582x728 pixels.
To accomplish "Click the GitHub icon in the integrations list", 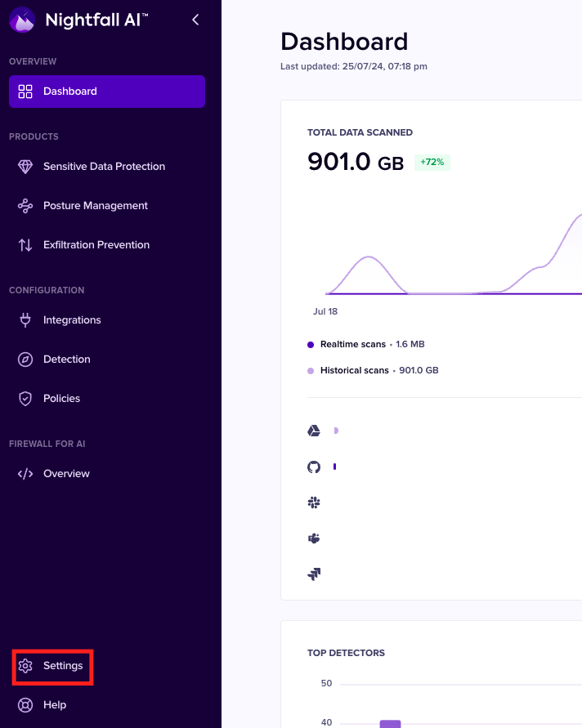I will tap(313, 467).
